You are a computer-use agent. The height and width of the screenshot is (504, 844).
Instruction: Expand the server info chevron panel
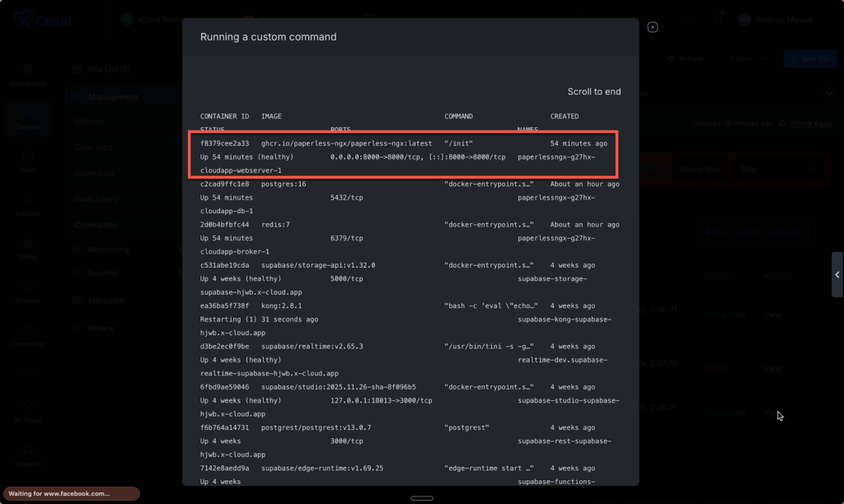[x=829, y=93]
